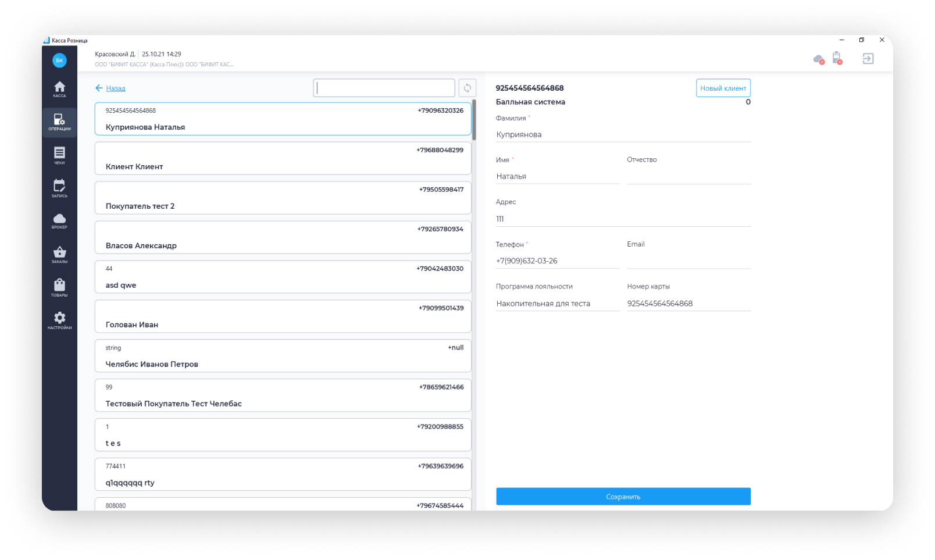Click the refresh client list icon

coord(467,88)
